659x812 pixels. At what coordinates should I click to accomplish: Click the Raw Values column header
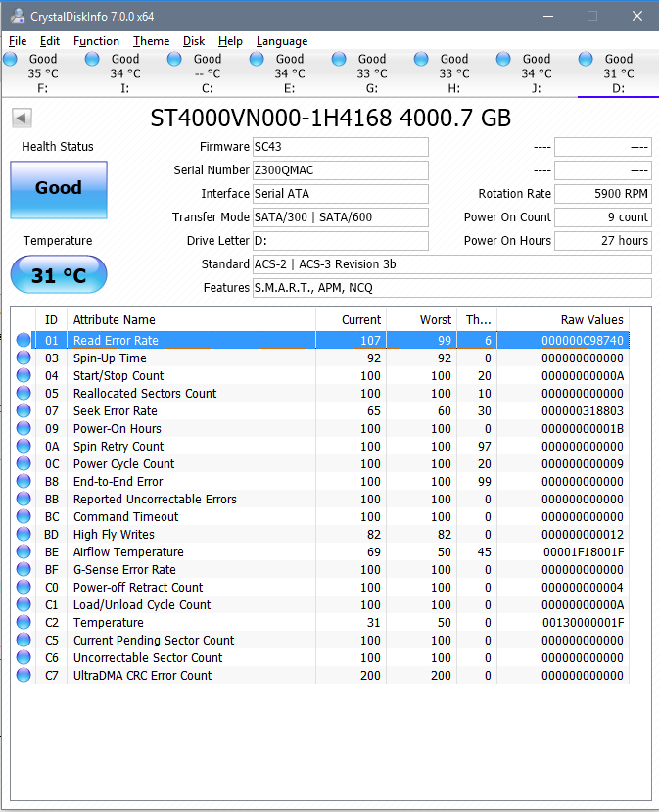pos(563,320)
